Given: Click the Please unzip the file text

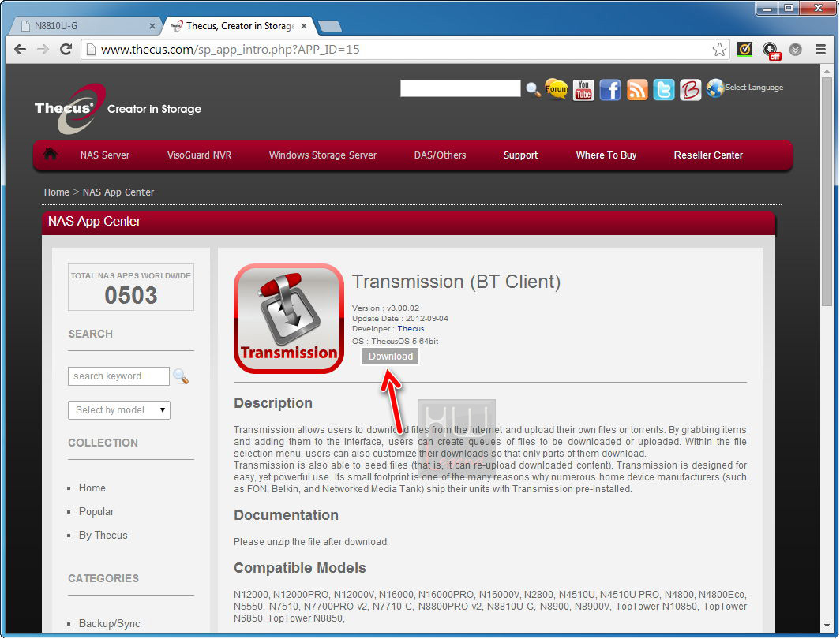Looking at the screenshot, I should pos(311,542).
